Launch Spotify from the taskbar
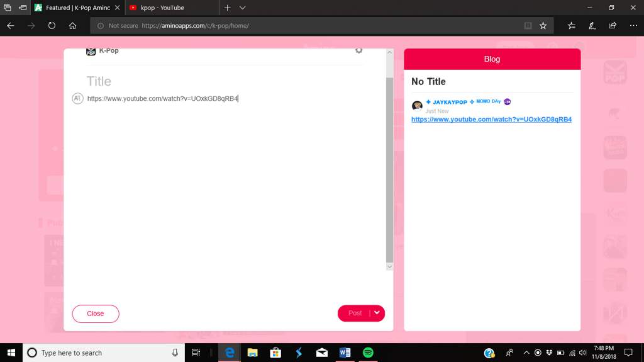 [x=368, y=353]
